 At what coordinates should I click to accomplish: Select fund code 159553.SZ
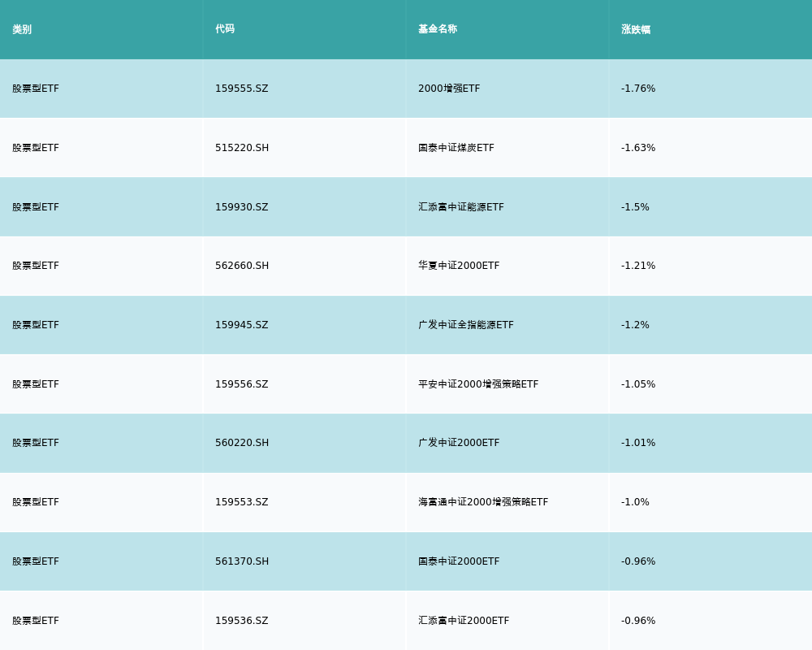coord(242,502)
